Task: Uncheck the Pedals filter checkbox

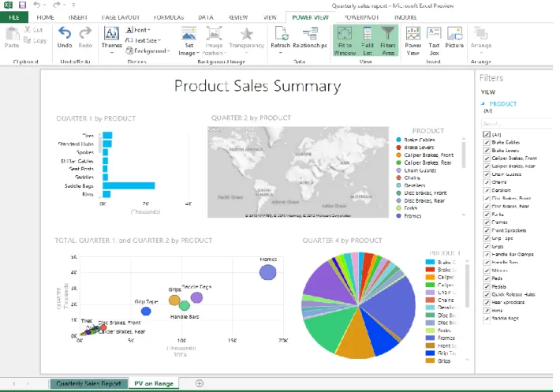Action: tap(486, 286)
